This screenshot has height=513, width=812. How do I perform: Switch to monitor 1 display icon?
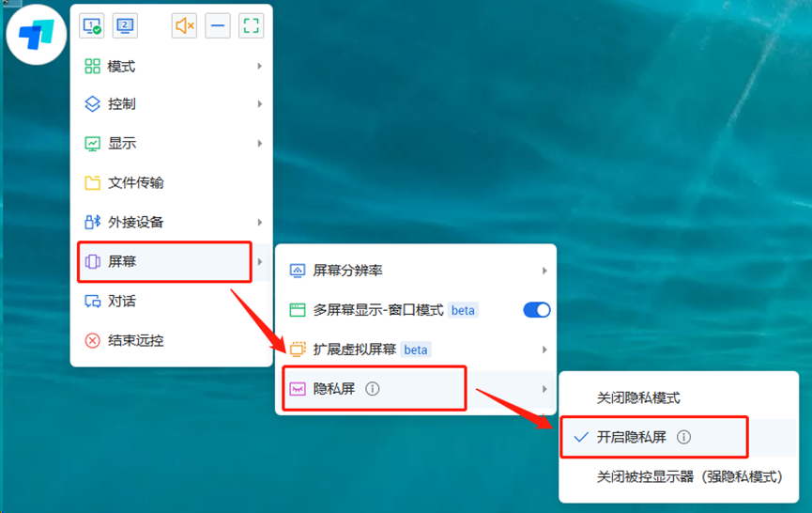pyautogui.click(x=92, y=25)
